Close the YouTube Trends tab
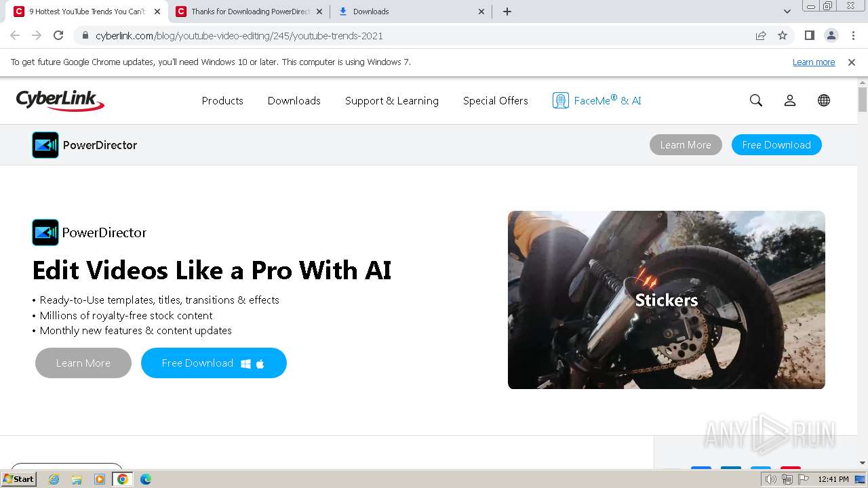868x488 pixels. pyautogui.click(x=157, y=12)
